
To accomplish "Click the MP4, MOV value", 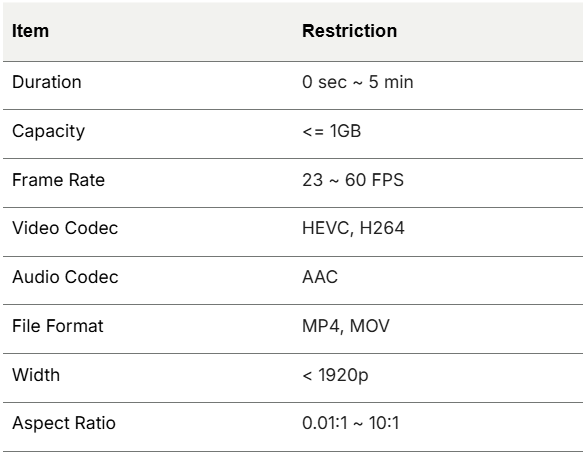I will pos(346,326).
